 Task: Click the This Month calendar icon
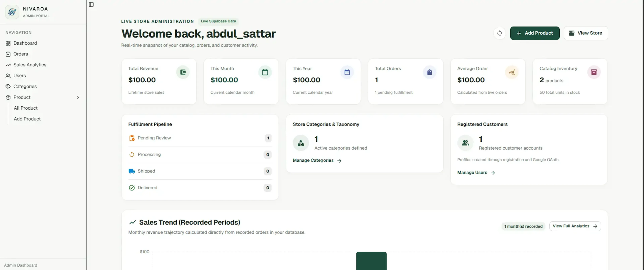265,72
